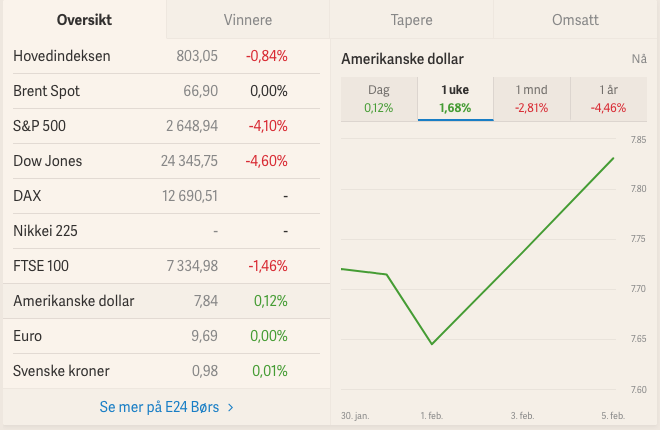Select the Svenske kroner row
The image size is (660, 430).
(150, 371)
